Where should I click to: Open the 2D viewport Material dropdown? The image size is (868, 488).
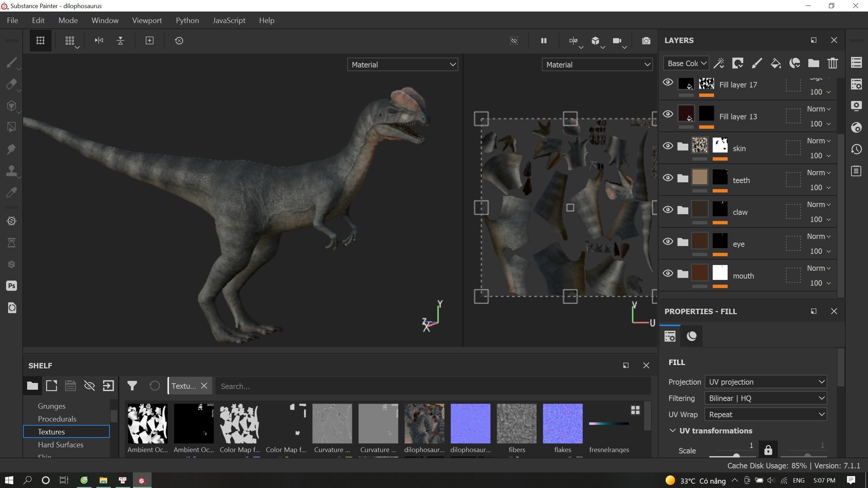[597, 65]
